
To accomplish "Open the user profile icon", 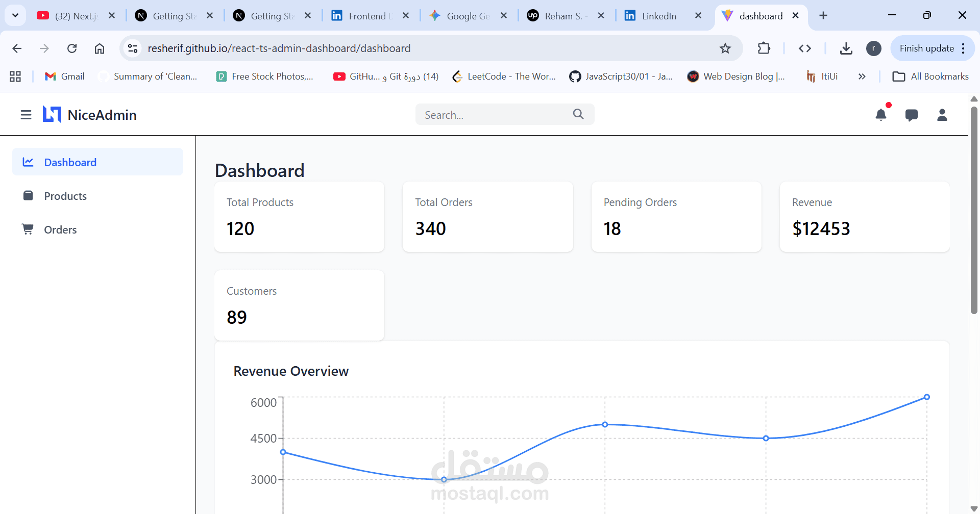I will pyautogui.click(x=942, y=115).
